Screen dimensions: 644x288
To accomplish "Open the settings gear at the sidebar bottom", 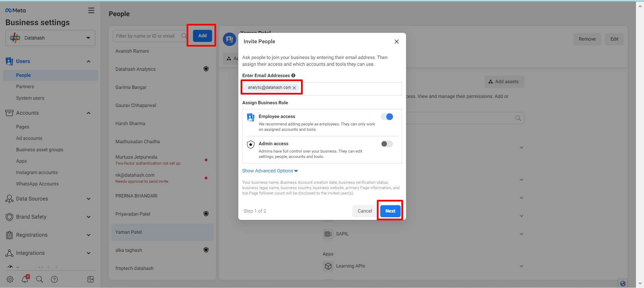I will click(x=10, y=279).
